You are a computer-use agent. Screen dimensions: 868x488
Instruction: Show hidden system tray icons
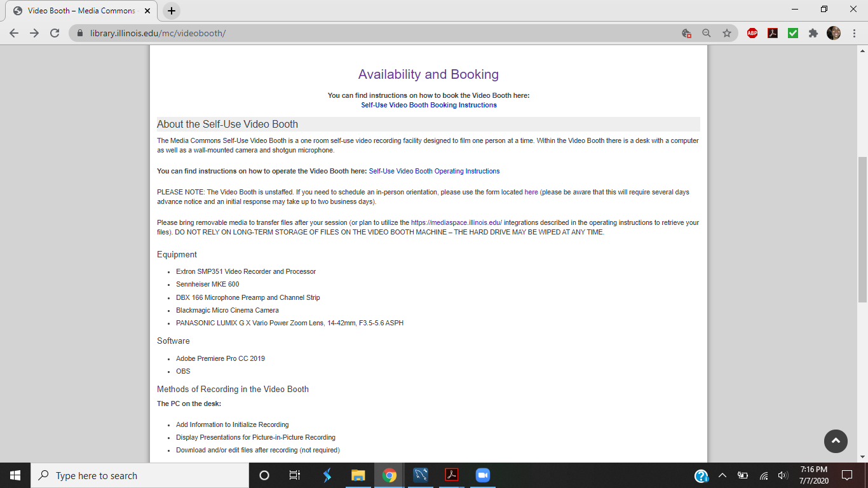point(722,475)
